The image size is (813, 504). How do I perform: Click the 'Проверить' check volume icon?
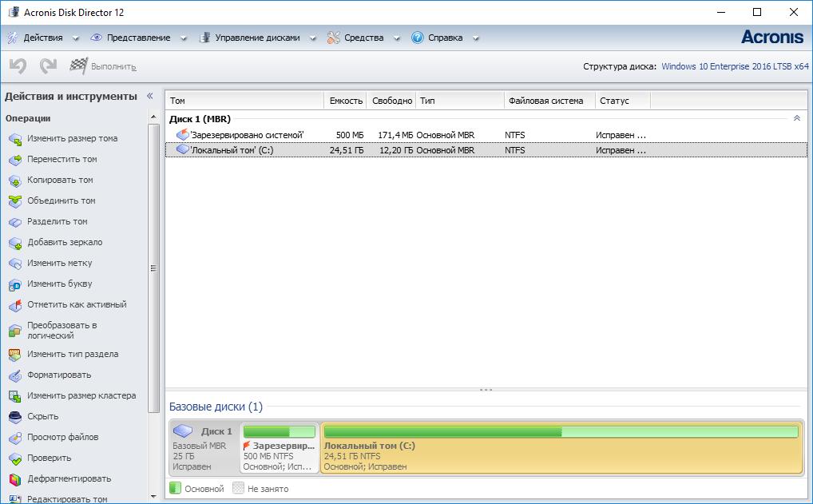tap(14, 458)
